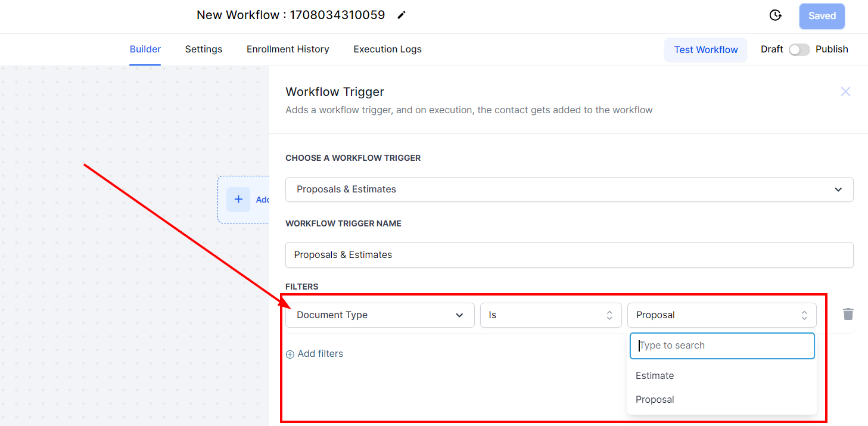Click the plus circle beside Add filters
Viewport: 868px width, 426px height.
coord(290,354)
